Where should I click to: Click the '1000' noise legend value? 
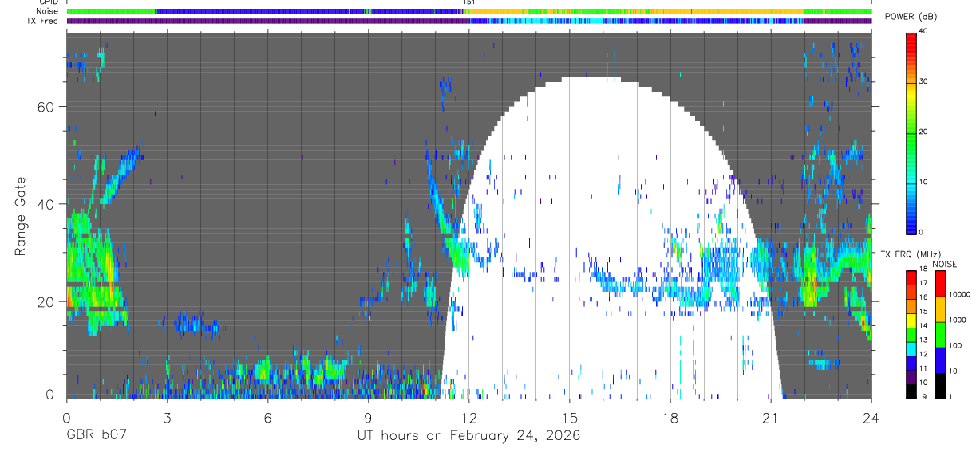[x=958, y=320]
